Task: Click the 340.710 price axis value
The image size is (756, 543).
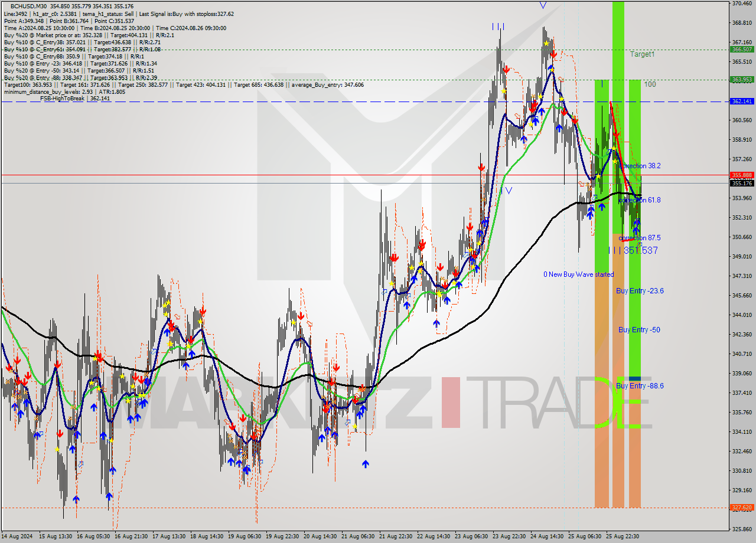Action: pos(742,354)
